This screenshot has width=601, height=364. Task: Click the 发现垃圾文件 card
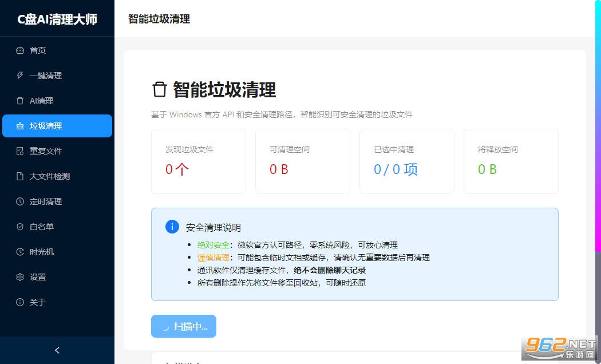(199, 161)
